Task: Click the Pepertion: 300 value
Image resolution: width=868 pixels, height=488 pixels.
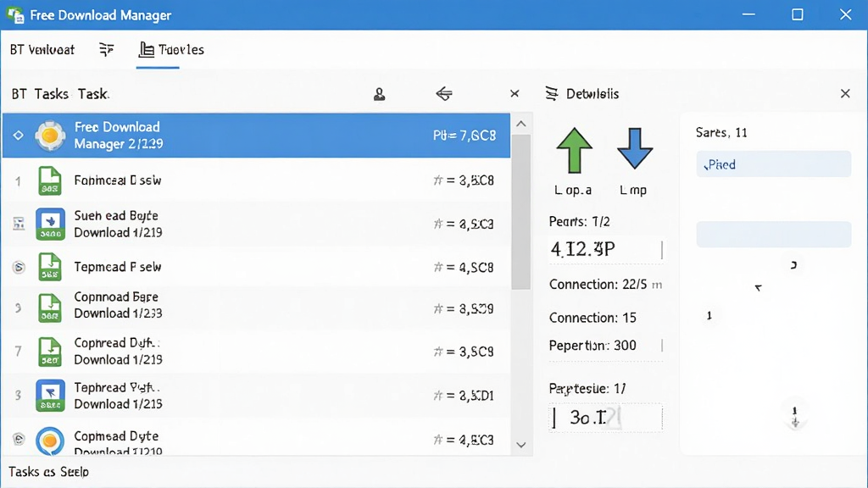Action: pos(625,346)
